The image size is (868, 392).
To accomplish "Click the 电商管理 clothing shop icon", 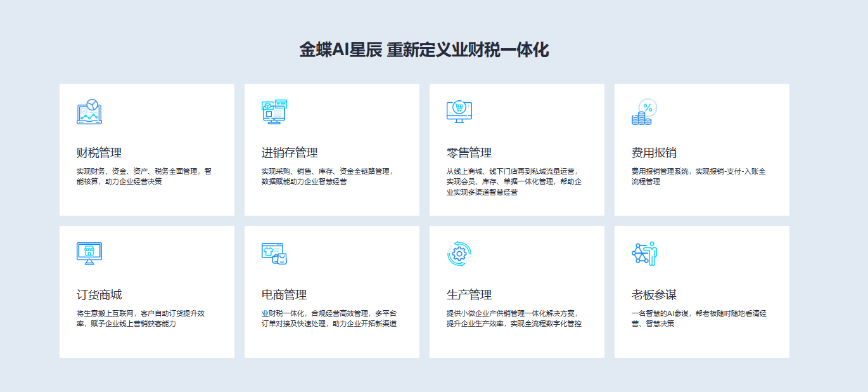I will tap(274, 254).
